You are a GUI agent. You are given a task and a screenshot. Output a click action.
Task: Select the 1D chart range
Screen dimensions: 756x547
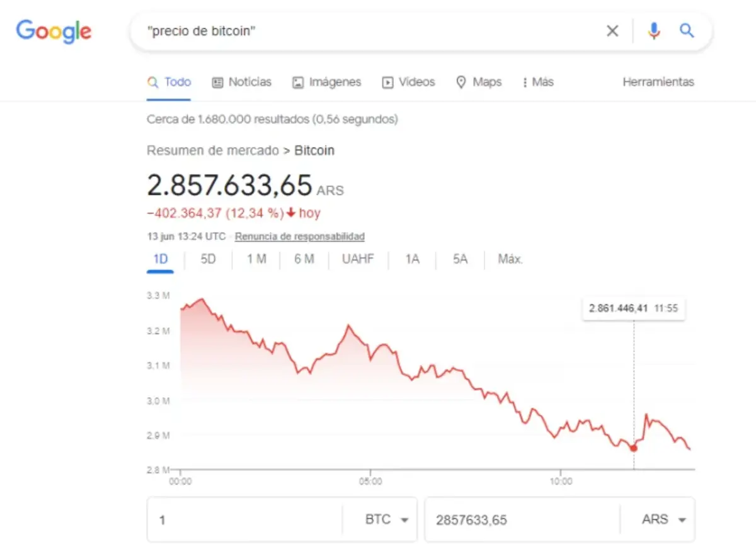(x=160, y=259)
